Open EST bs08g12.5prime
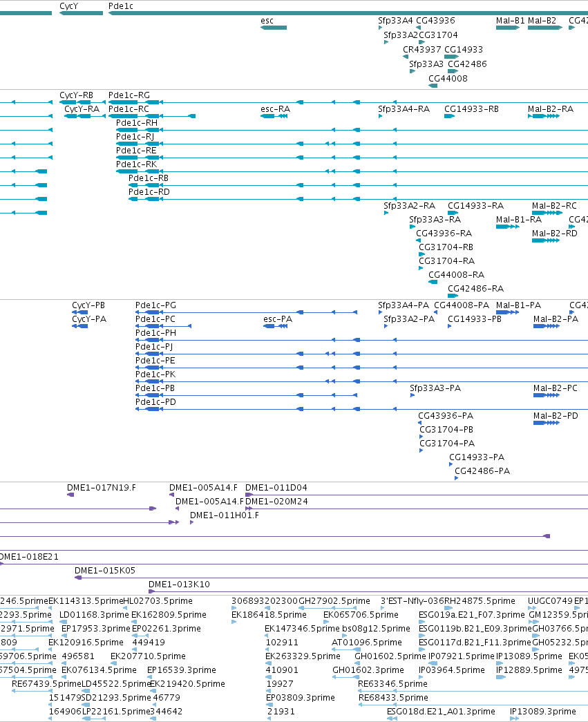Viewport: 588px width, 722px height. [x=376, y=629]
